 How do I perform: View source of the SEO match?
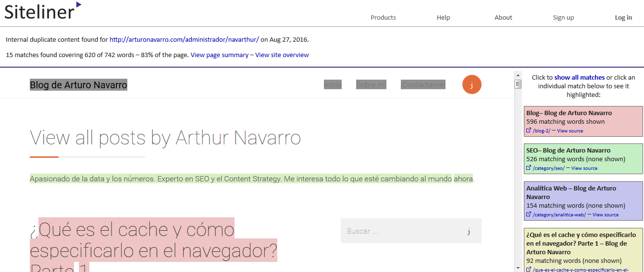tap(584, 168)
